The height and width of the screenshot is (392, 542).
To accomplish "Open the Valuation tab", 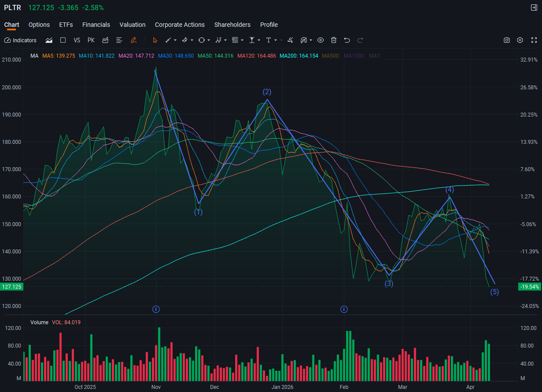I will pos(133,25).
